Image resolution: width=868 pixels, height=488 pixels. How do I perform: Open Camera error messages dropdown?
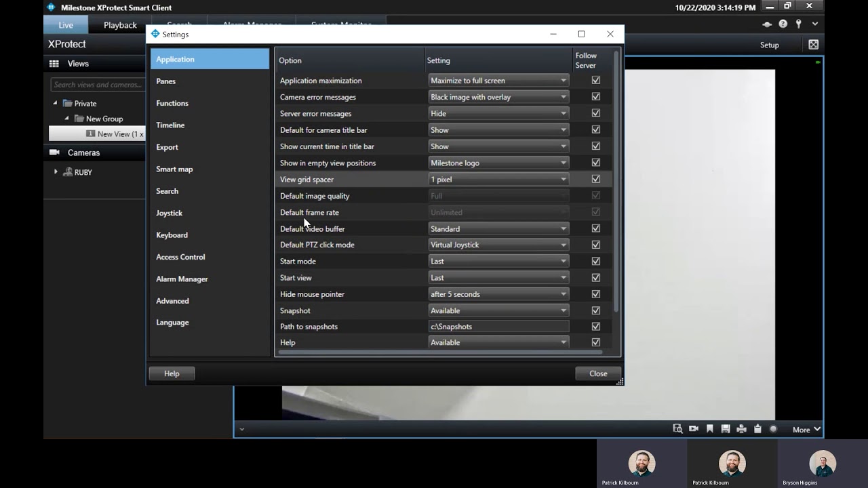(x=498, y=97)
